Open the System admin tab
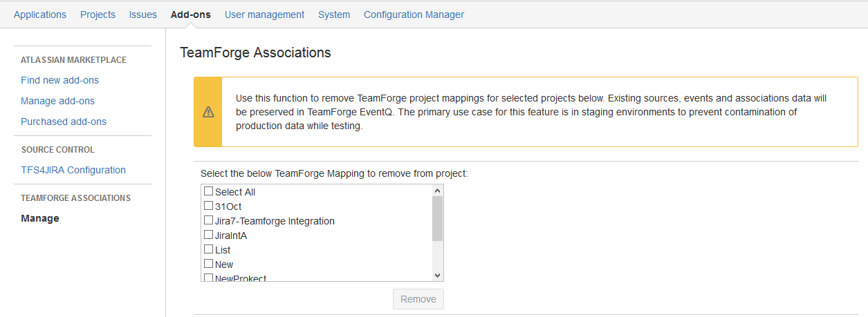Screen dimensions: 868x317 [334, 15]
